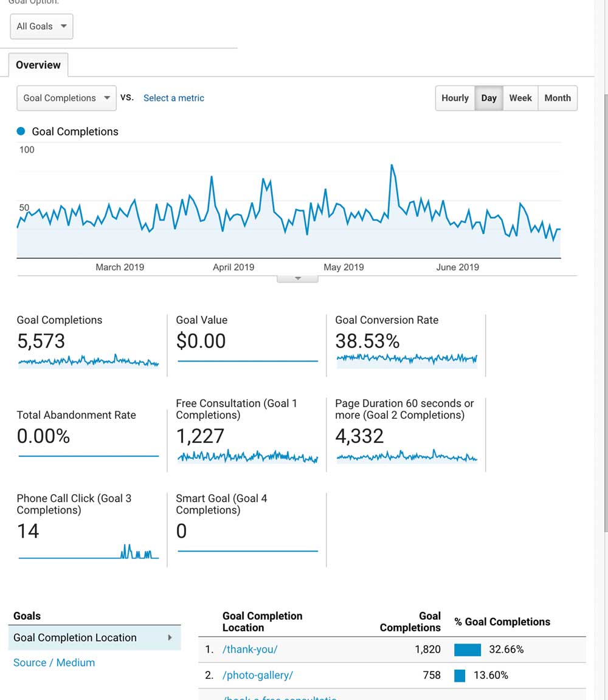
Task: Click the Goal Completions 5,573 sparkline
Action: pyautogui.click(x=89, y=362)
